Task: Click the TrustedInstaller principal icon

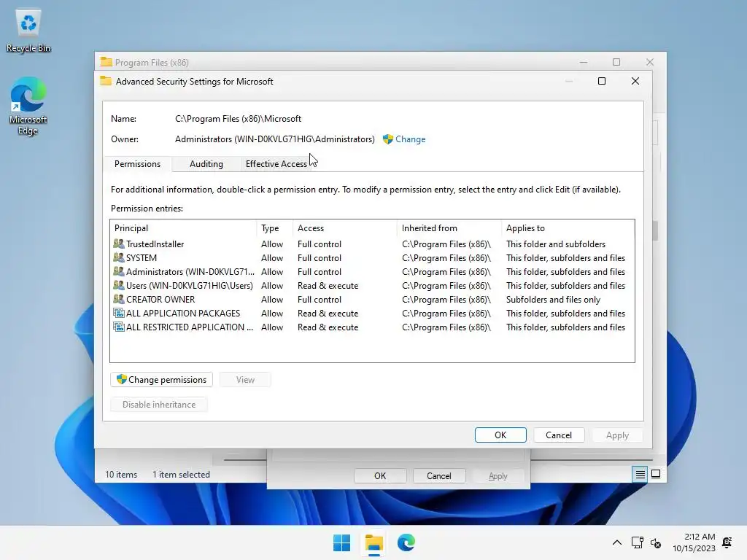Action: tap(119, 244)
